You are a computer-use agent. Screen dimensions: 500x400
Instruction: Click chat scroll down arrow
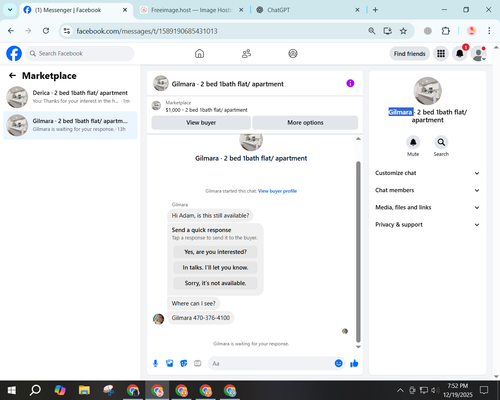(x=358, y=347)
